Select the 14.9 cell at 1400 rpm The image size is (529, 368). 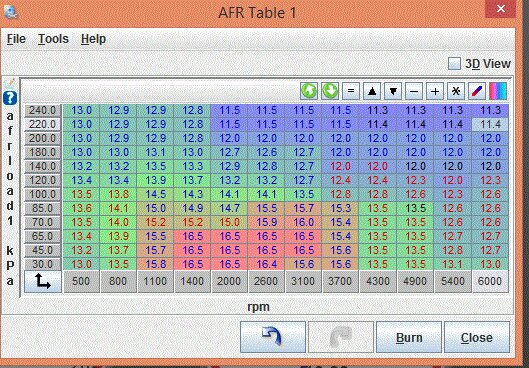[x=192, y=208]
